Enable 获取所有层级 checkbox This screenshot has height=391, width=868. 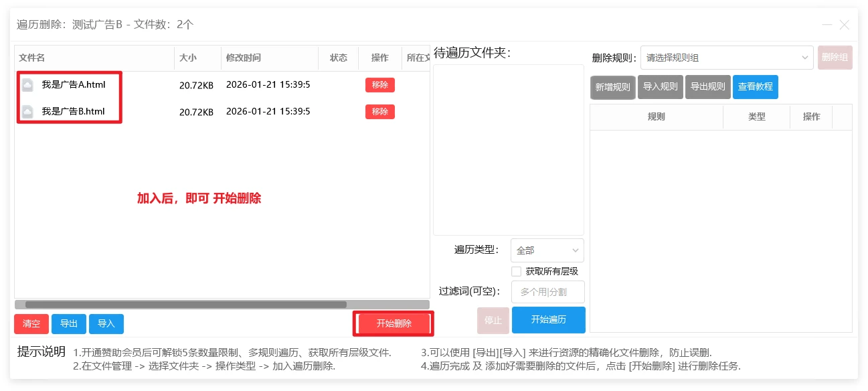(516, 272)
